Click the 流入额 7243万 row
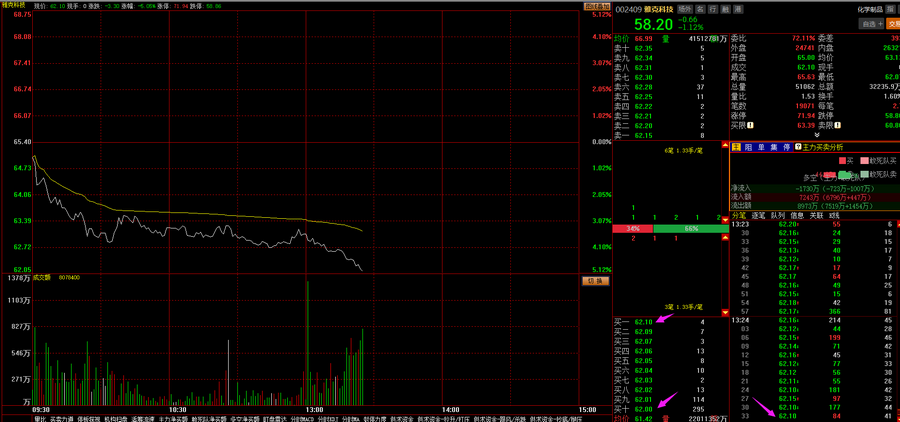900x422 pixels. pyautogui.click(x=814, y=197)
